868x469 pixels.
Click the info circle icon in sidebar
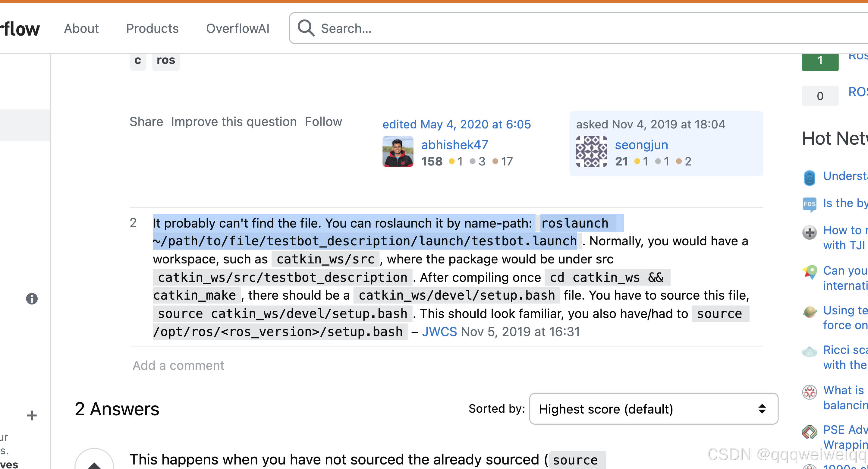[x=32, y=298]
